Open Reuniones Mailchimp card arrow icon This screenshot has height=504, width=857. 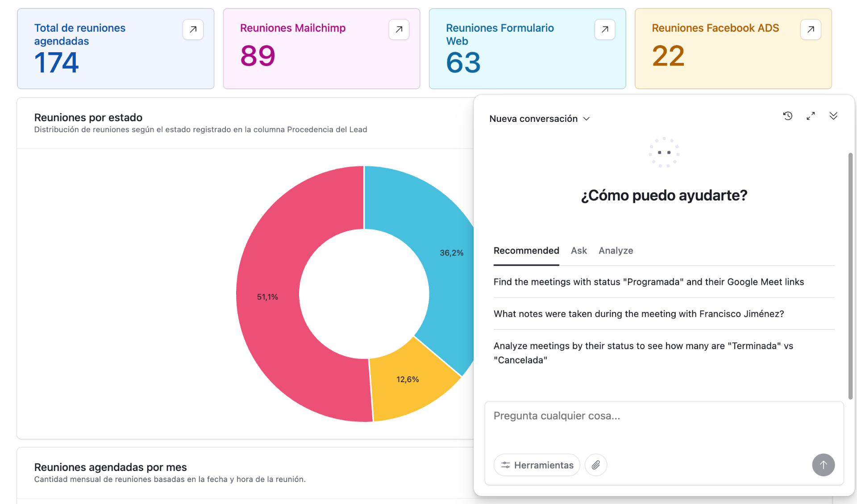point(399,29)
